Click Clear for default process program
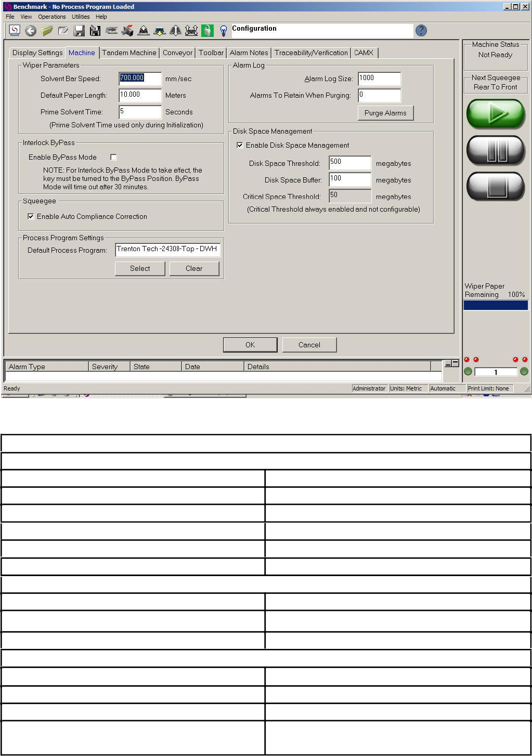Image resolution: width=532 pixels, height=756 pixels. pyautogui.click(x=194, y=268)
